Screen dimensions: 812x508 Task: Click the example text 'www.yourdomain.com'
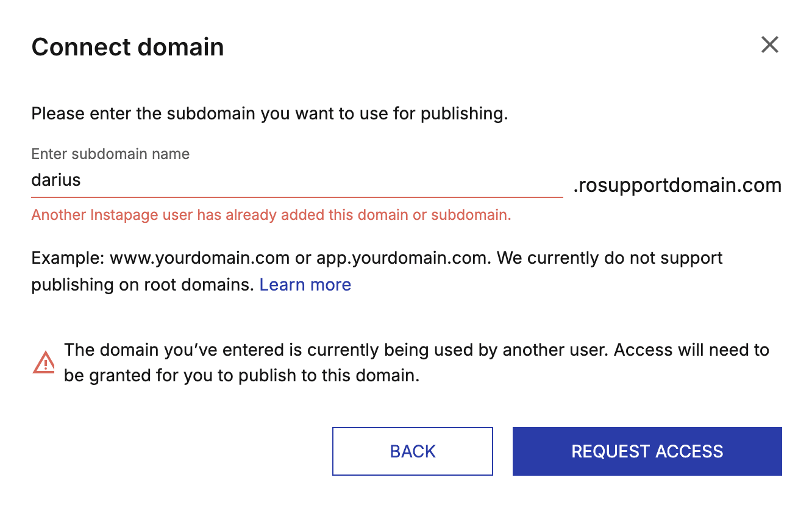coord(199,258)
